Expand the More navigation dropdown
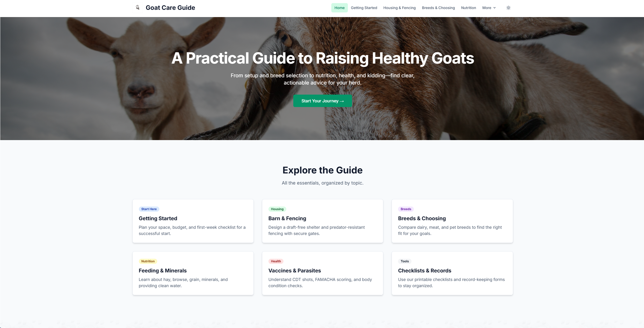 pos(489,8)
